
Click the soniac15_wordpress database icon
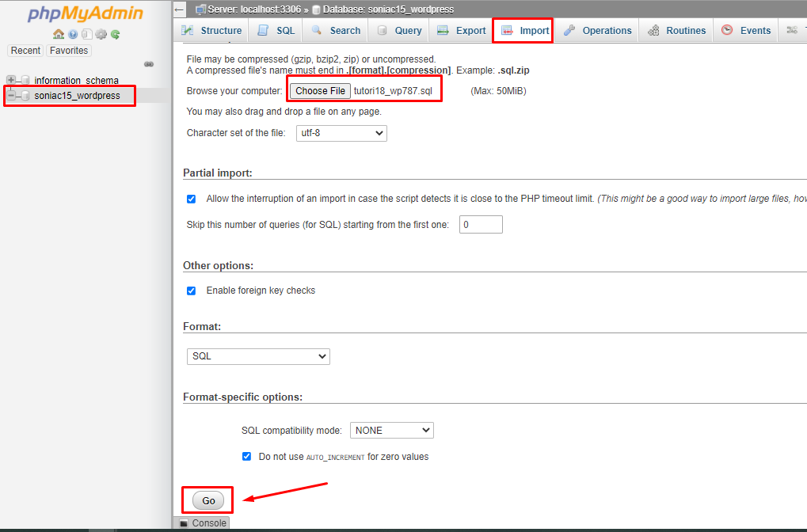click(x=25, y=96)
